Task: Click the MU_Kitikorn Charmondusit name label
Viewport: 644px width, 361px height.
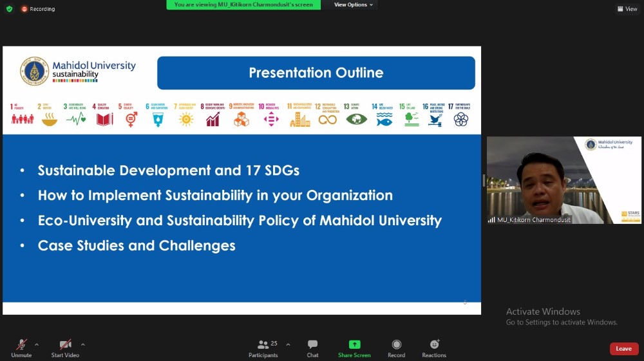Action: coord(533,220)
